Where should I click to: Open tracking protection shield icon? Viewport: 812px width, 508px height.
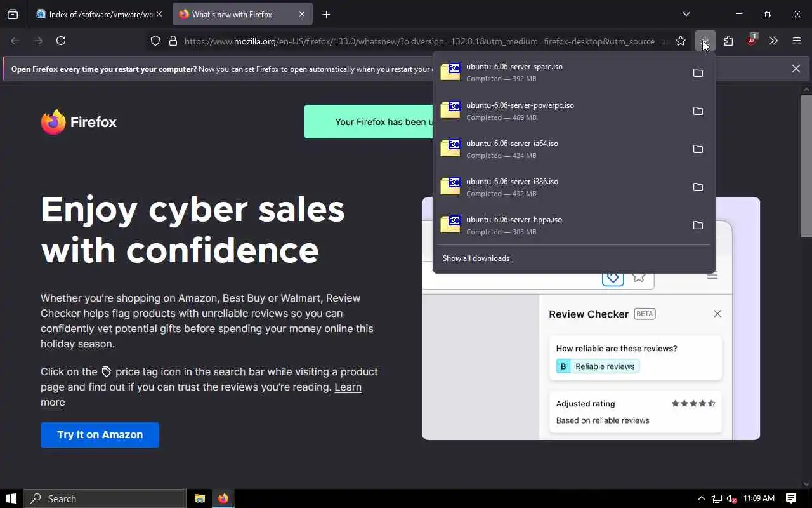click(x=155, y=41)
